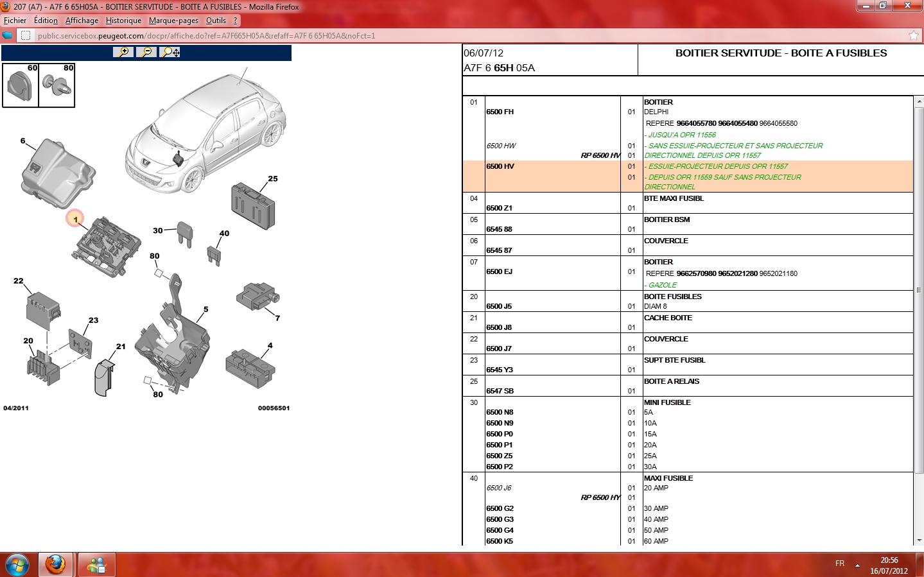Select part 80 rivet thumbnail

click(x=57, y=85)
